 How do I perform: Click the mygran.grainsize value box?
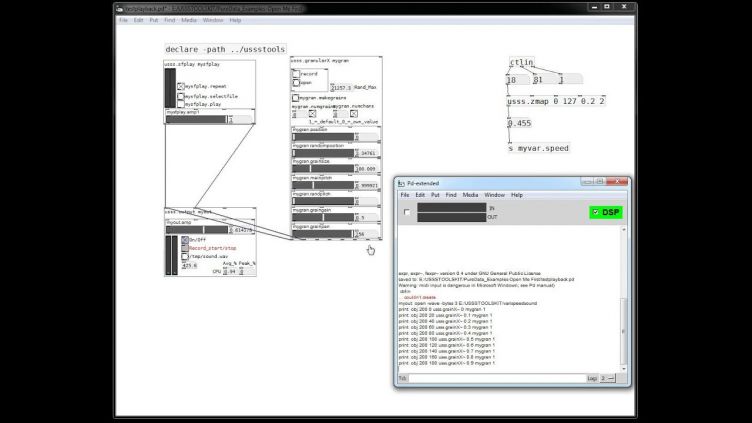(367, 169)
